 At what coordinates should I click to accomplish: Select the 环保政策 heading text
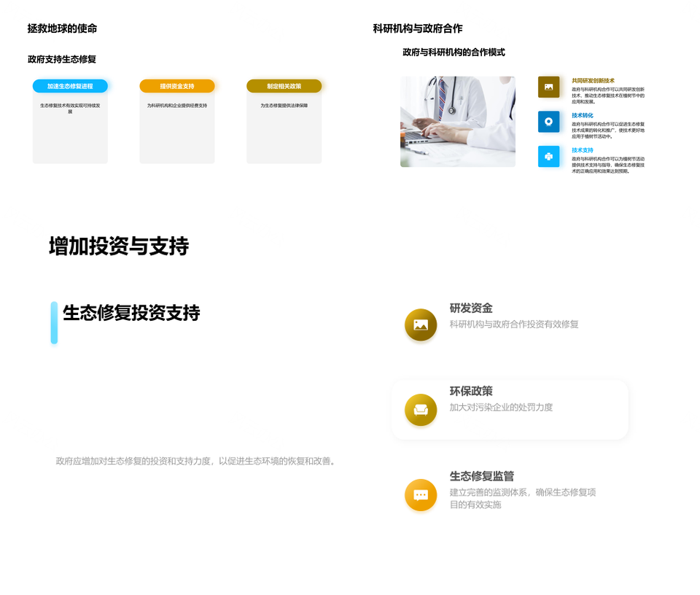[x=471, y=391]
